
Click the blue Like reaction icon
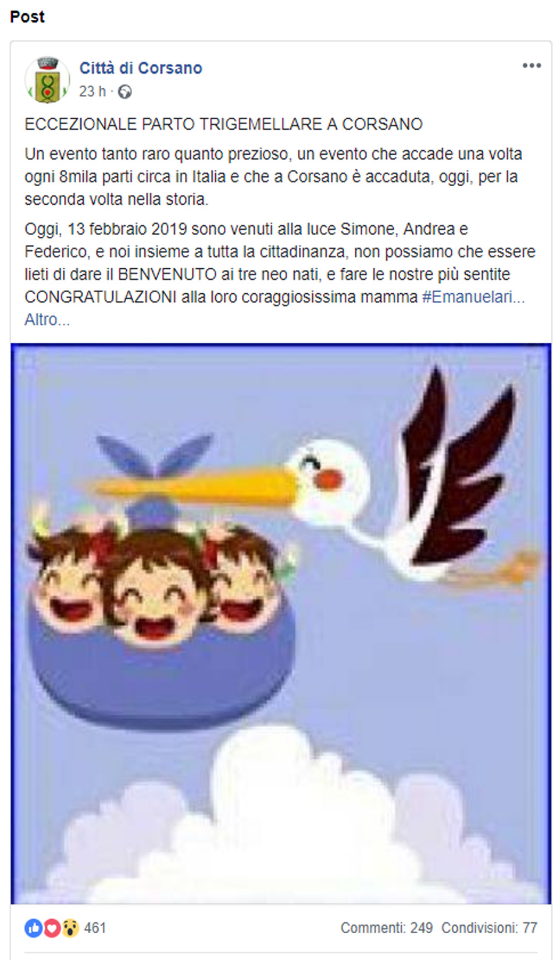coord(33,928)
